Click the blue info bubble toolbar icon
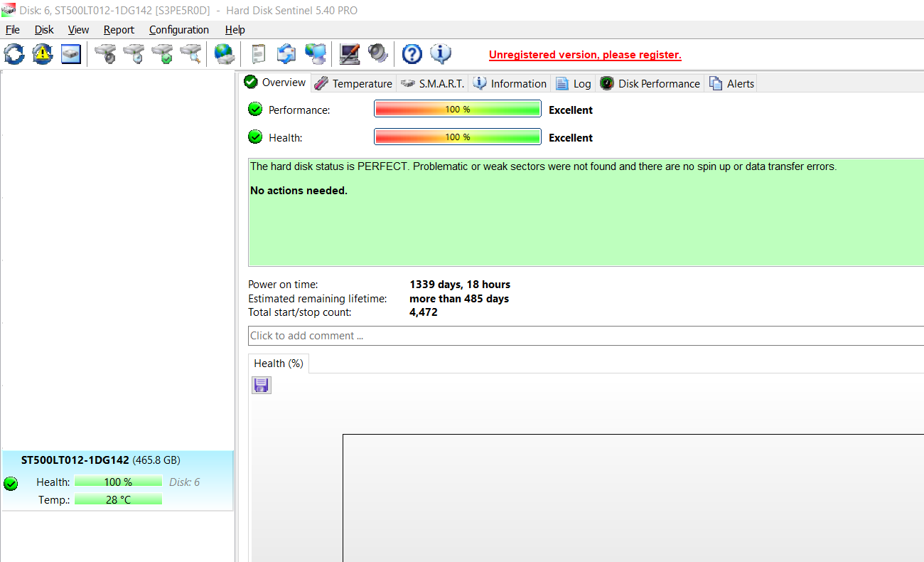This screenshot has height=562, width=924. [x=441, y=54]
